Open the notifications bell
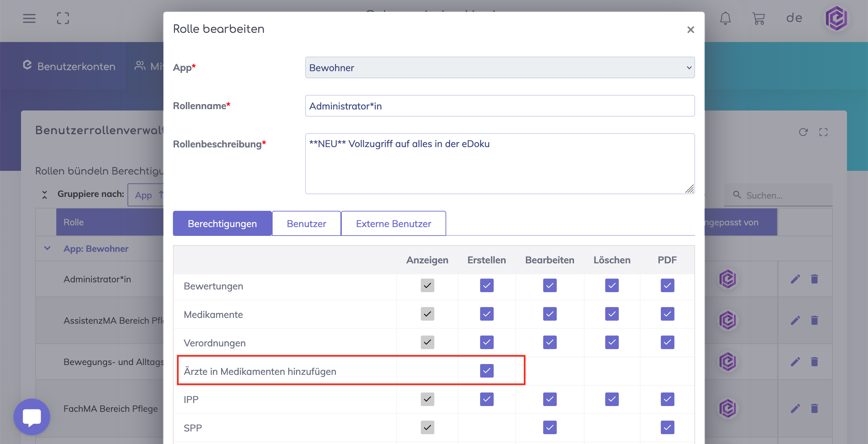The height and width of the screenshot is (444, 868). coord(725,18)
